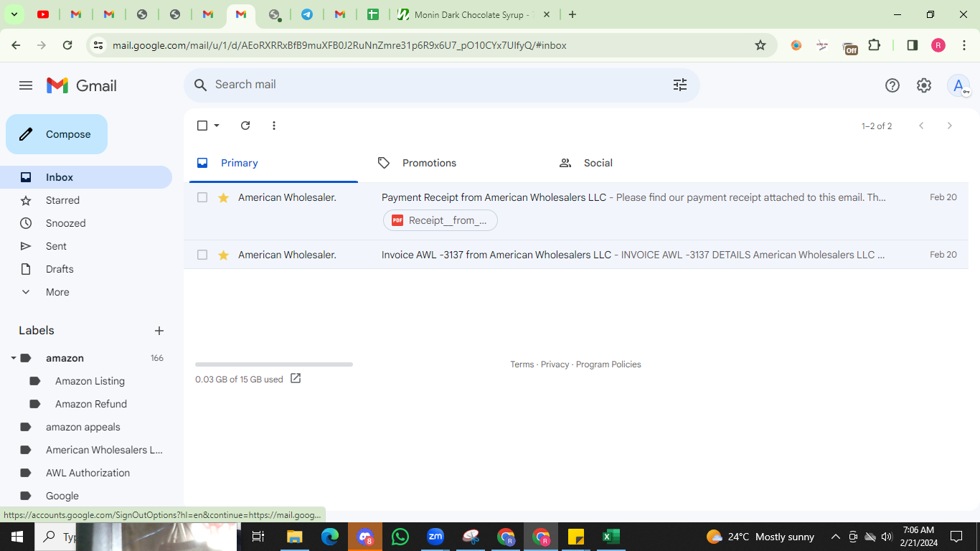The image size is (980, 551).
Task: Click the Program Policies link
Action: (608, 364)
